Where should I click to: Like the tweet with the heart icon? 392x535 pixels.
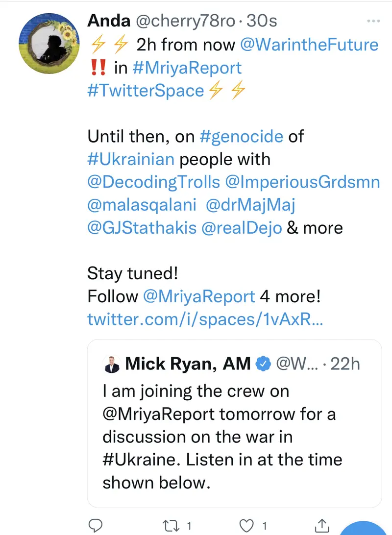tap(245, 526)
